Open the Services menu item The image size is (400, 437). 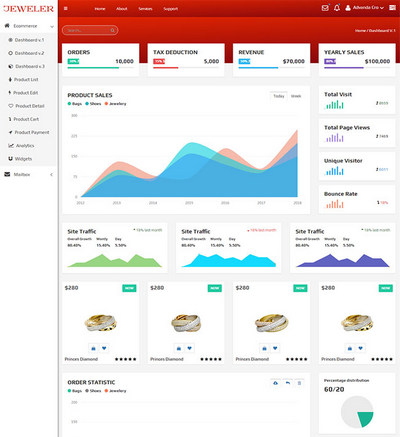coord(145,9)
